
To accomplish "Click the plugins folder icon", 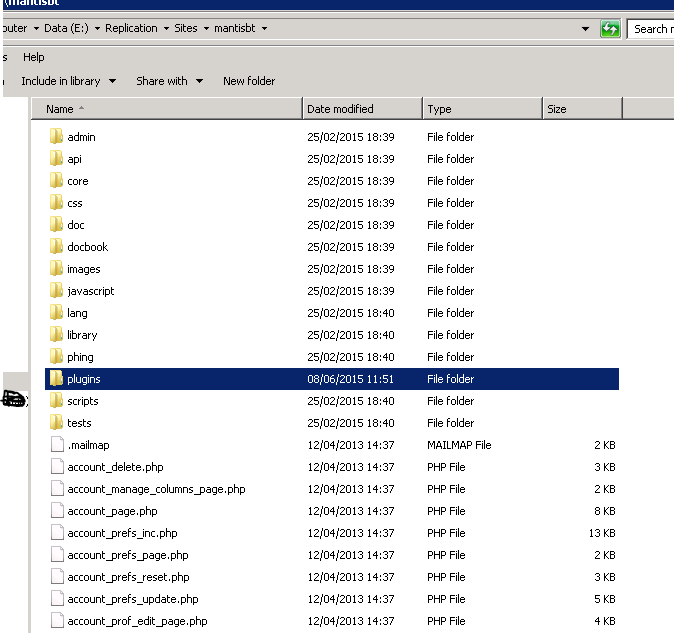I will 56,379.
